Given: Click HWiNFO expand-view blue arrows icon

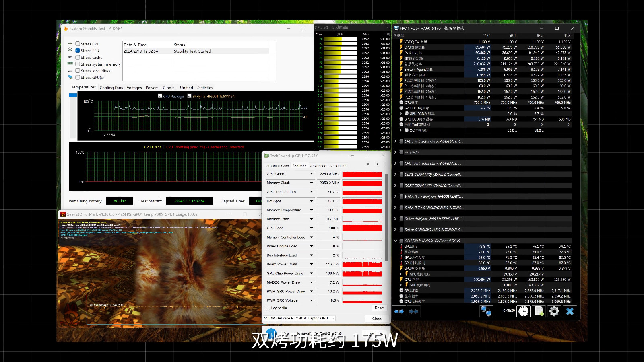Looking at the screenshot, I should point(399,311).
